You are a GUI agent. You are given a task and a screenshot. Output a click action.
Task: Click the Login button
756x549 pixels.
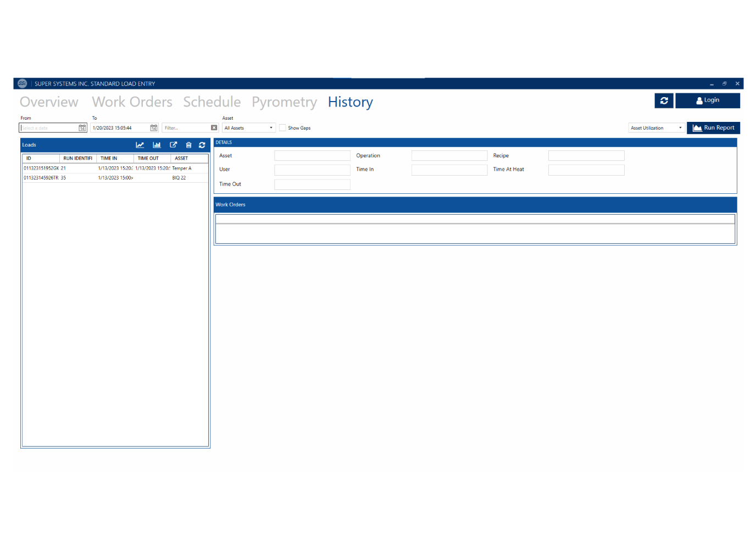point(708,100)
